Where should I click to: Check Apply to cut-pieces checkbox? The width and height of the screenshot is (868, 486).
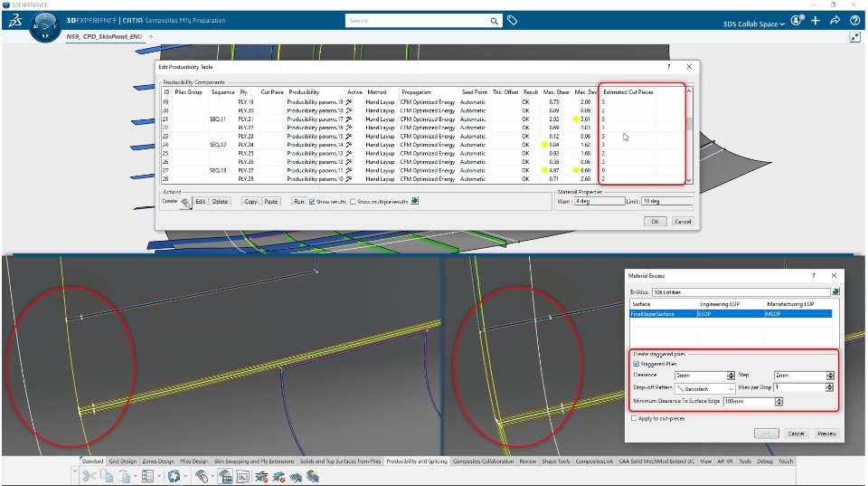[634, 418]
